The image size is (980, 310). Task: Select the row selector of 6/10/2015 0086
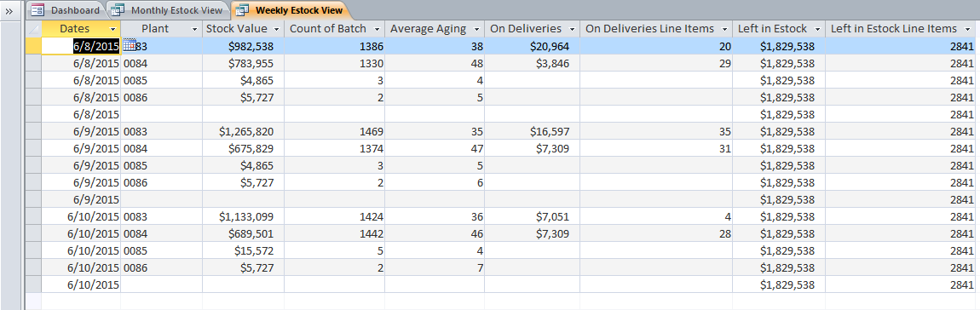[x=33, y=267]
